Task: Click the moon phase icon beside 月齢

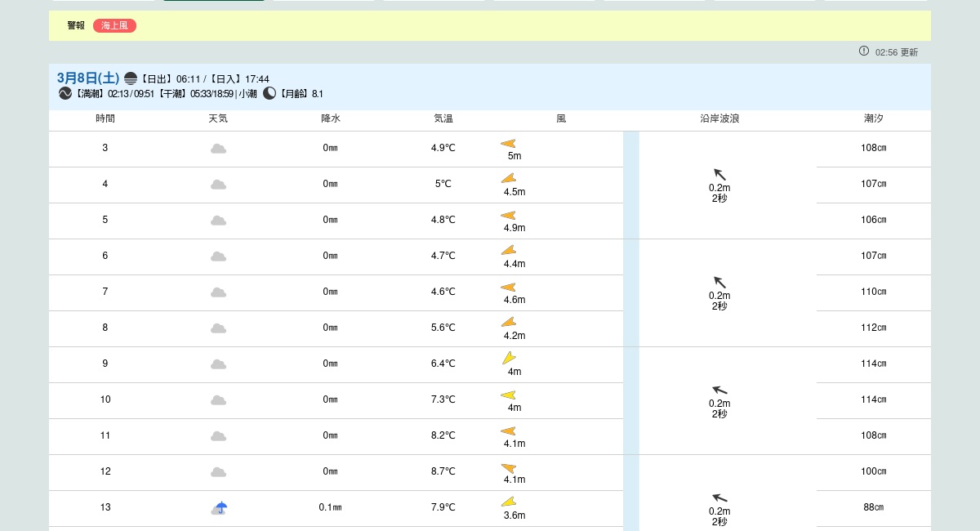Action: 269,93
